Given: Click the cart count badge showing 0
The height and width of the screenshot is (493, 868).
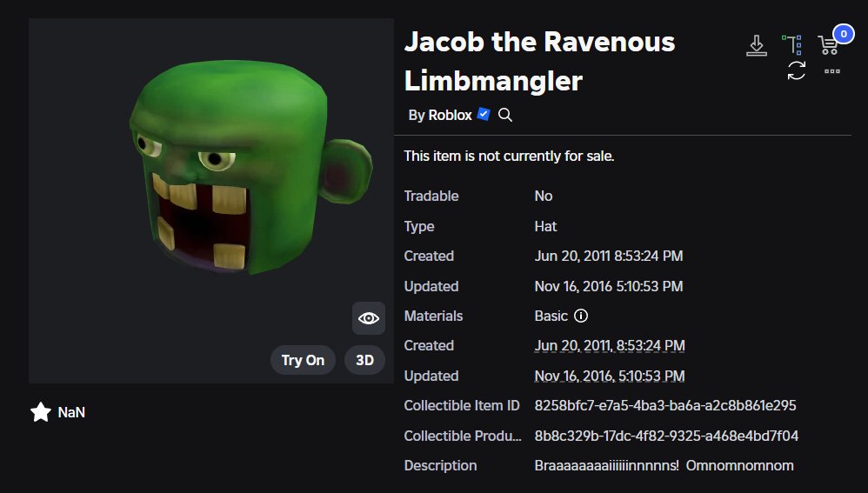Looking at the screenshot, I should point(843,34).
